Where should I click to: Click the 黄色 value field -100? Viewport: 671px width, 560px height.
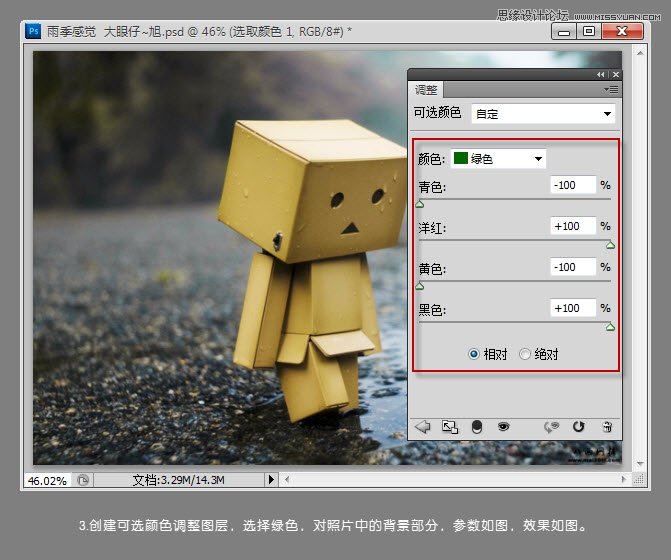coord(573,267)
